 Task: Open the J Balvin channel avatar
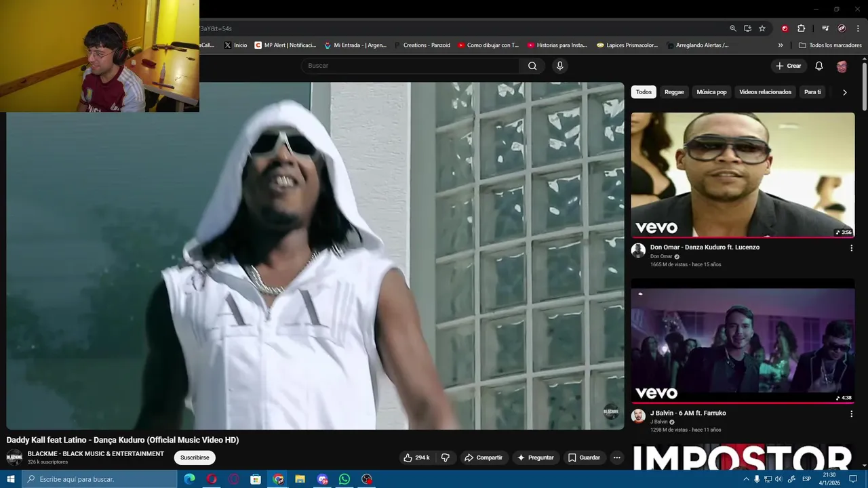pyautogui.click(x=638, y=415)
